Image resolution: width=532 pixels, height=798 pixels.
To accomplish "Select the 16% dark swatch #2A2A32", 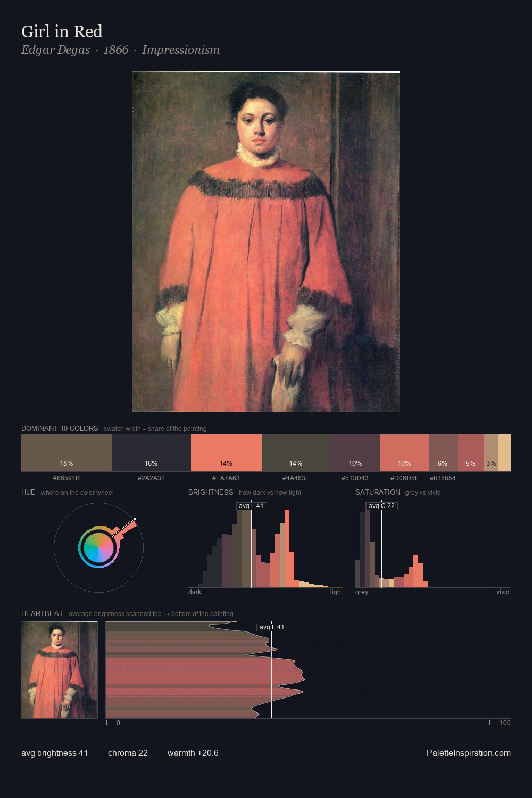I will 151,453.
